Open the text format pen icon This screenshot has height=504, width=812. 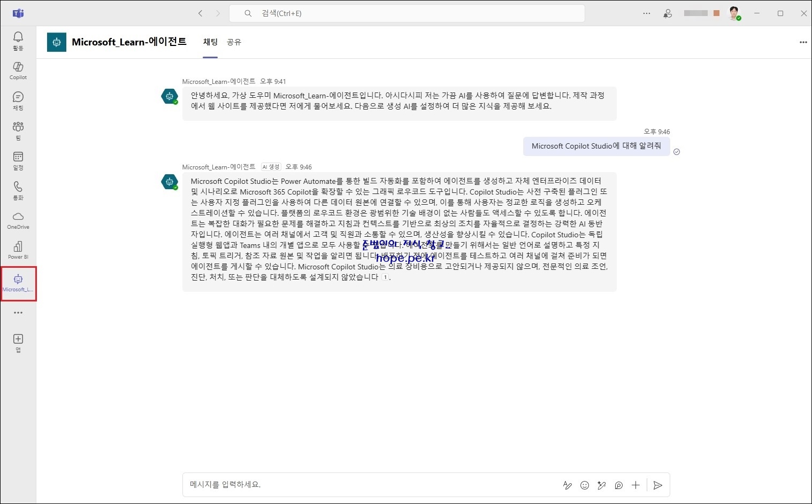click(x=568, y=485)
